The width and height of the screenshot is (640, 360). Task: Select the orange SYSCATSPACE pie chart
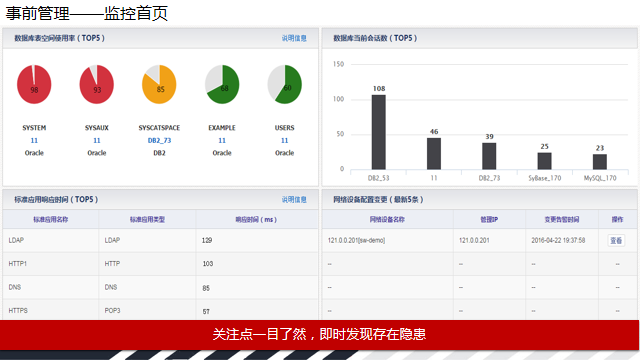click(159, 84)
